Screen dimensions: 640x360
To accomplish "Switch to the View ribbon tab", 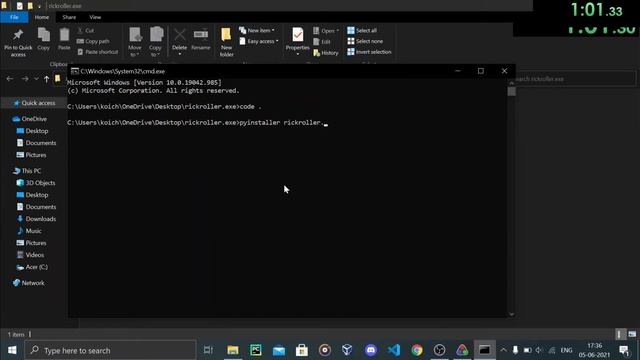I will click(x=95, y=17).
